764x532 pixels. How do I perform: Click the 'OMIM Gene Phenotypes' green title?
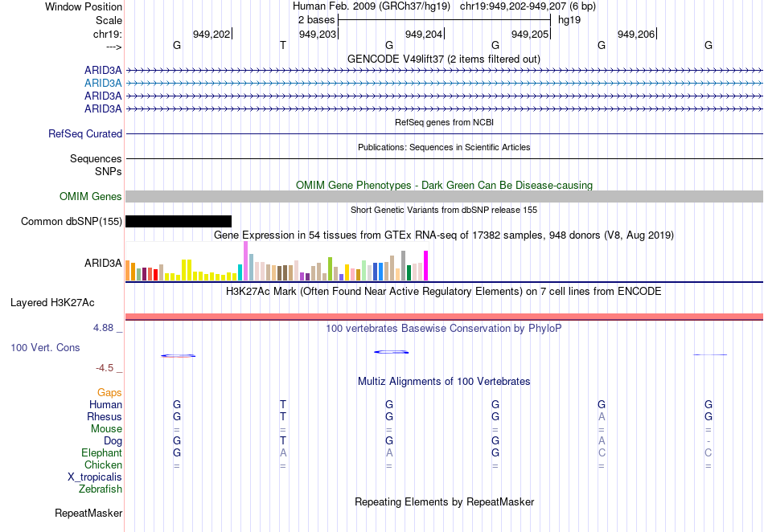(444, 186)
